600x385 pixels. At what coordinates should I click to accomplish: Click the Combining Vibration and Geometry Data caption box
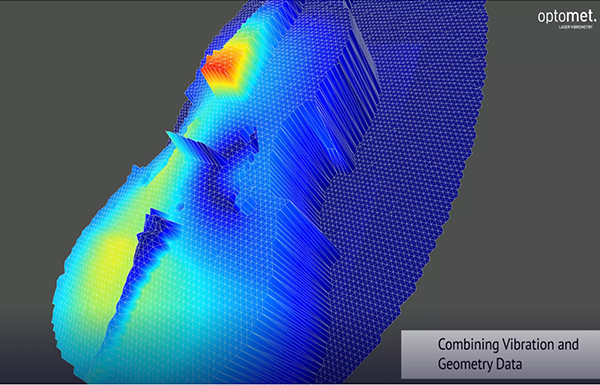[x=501, y=354]
